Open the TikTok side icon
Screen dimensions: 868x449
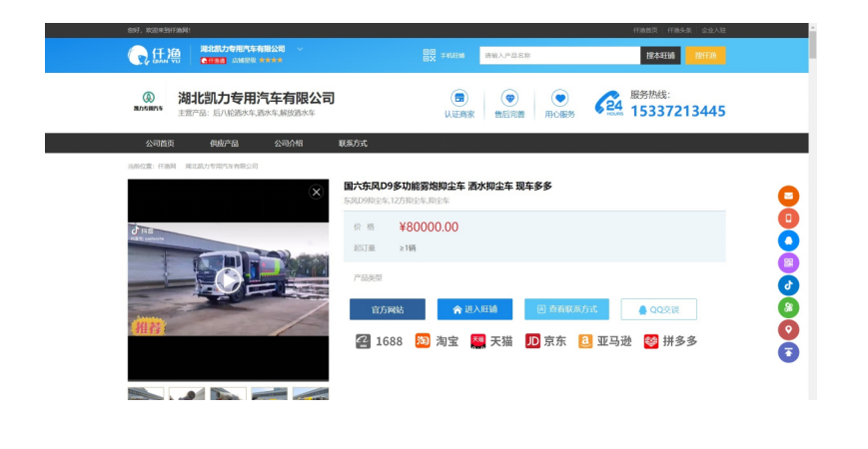[788, 285]
